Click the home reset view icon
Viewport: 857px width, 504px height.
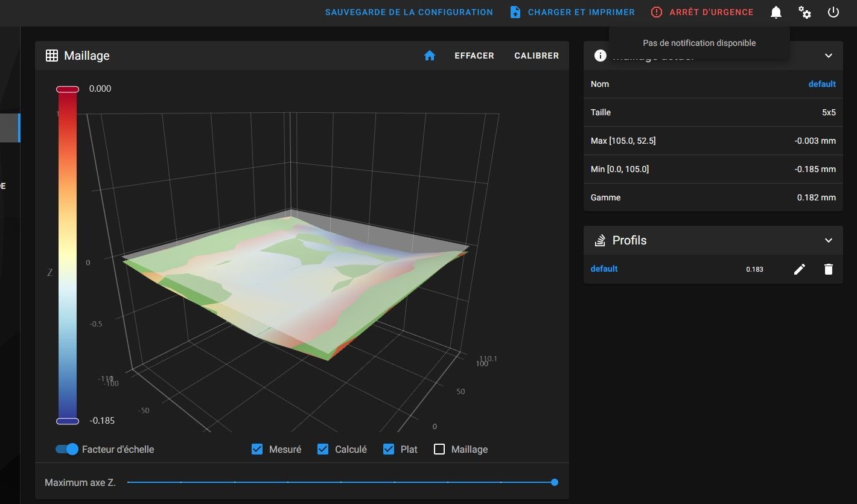430,56
